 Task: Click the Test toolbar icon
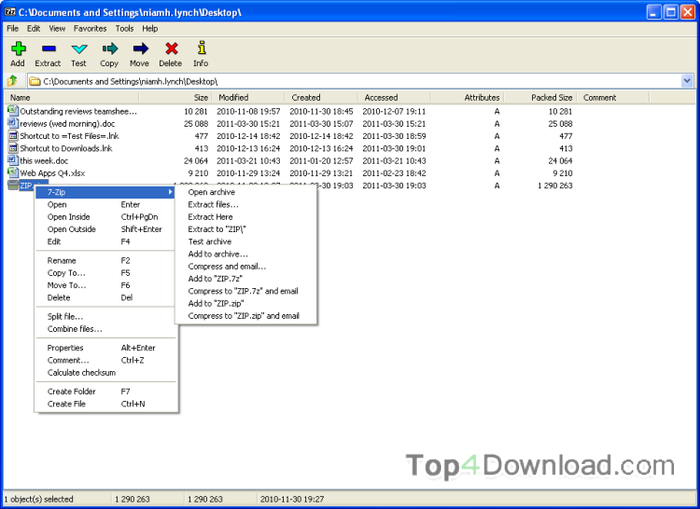79,49
